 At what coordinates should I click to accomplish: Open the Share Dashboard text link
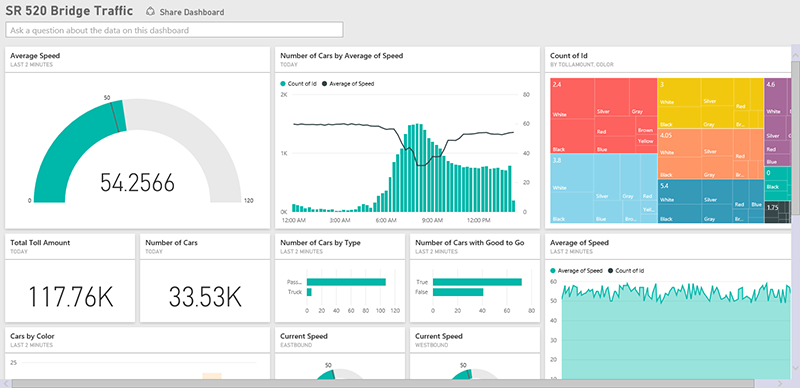click(191, 12)
